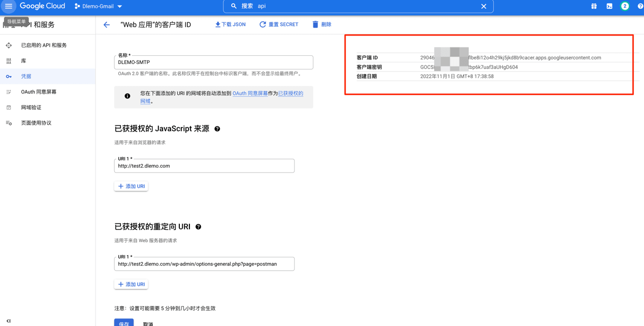Open Cloud Shell terminal icon
644x326 pixels.
[609, 6]
